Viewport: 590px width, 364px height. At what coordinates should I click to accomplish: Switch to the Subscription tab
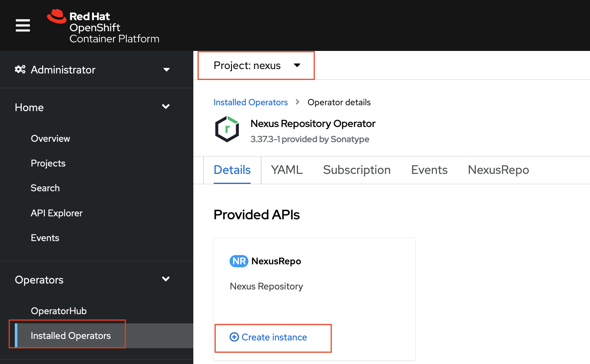(356, 170)
